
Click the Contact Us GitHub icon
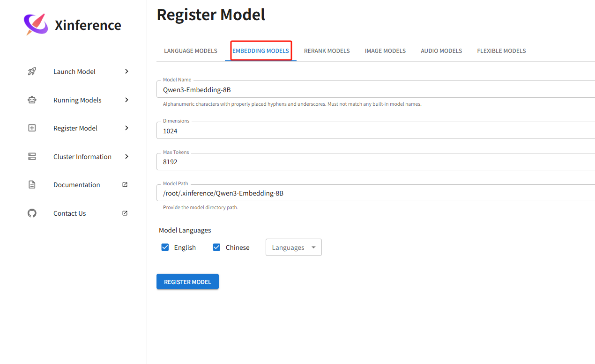click(x=32, y=213)
